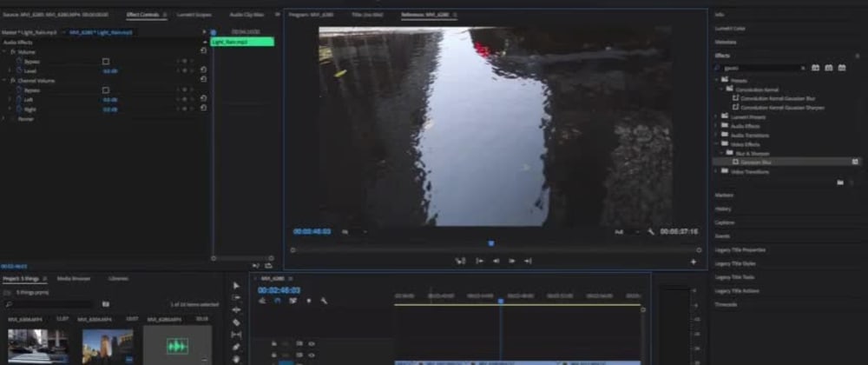This screenshot has height=365, width=868.
Task: Toggle the Level animation stopwatch
Action: coord(19,71)
